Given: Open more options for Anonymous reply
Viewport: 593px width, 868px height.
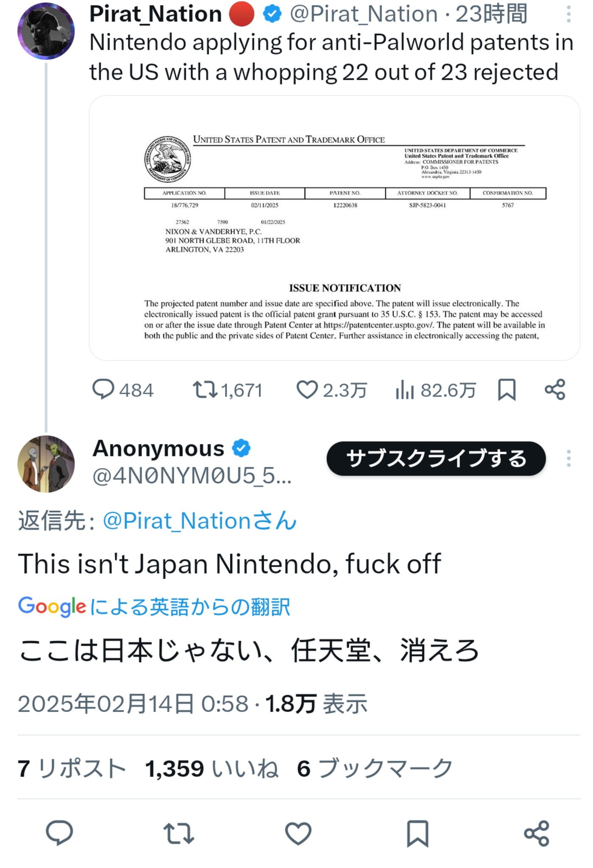Looking at the screenshot, I should (568, 459).
